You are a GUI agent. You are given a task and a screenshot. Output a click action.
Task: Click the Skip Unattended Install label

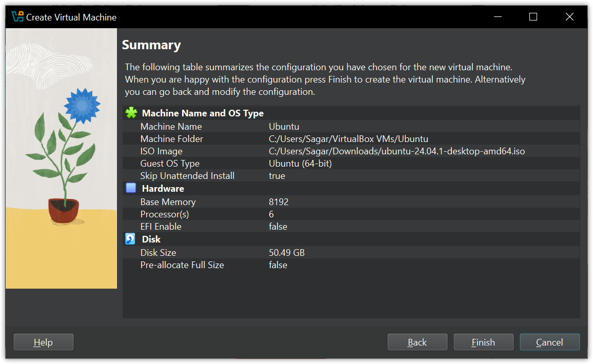[x=187, y=176]
